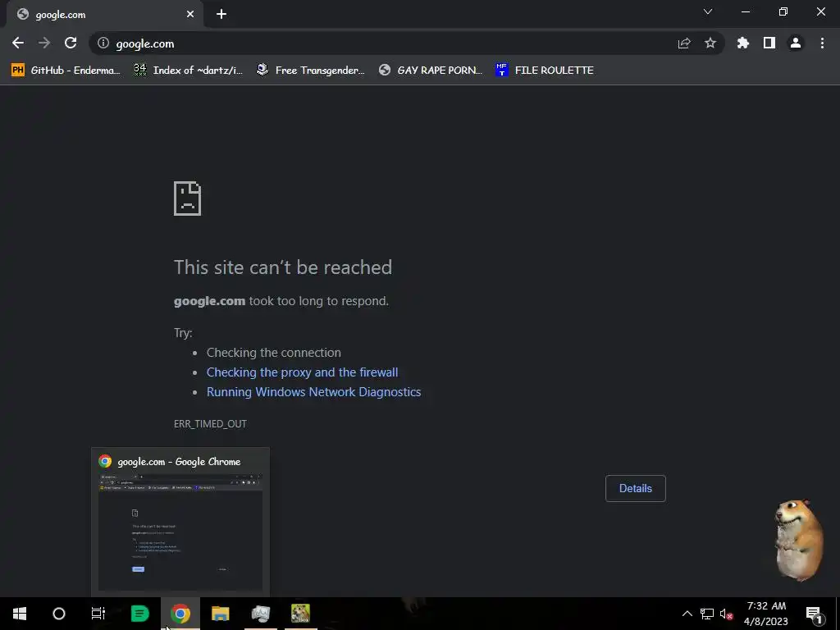Open the Extensions puzzle-piece menu

[743, 43]
